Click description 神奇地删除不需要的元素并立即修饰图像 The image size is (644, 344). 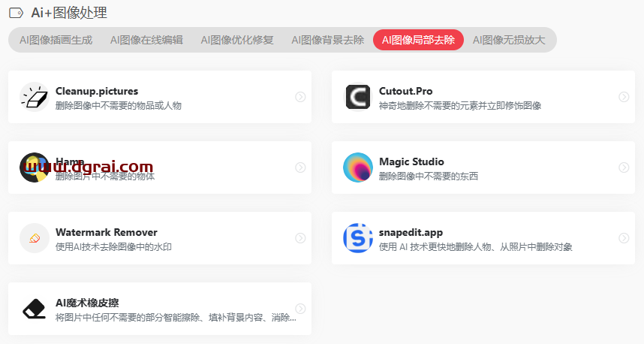coord(460,106)
